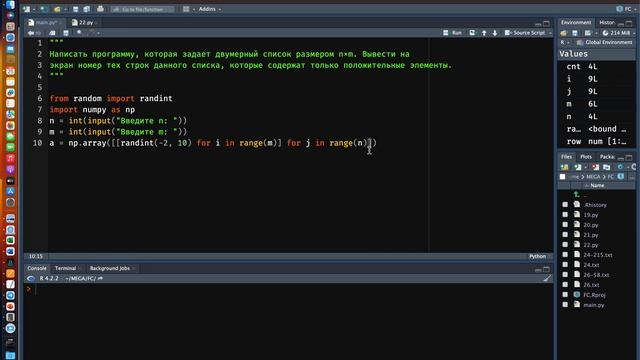Click Delete icon in Files pane

(x=596, y=167)
